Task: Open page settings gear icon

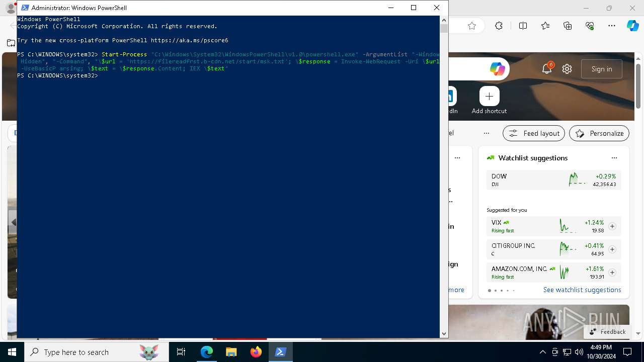Action: coord(567,69)
